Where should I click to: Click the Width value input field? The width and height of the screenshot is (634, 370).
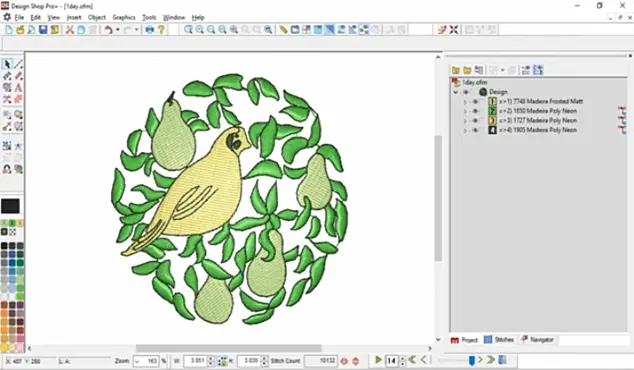[197, 361]
